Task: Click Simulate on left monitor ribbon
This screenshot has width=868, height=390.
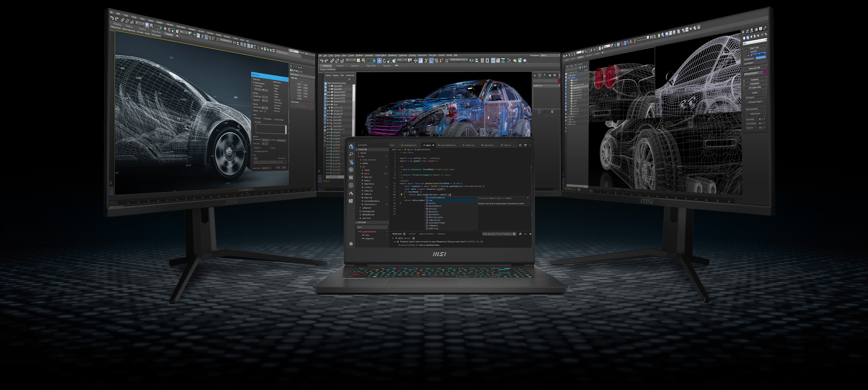Action: pos(140,33)
